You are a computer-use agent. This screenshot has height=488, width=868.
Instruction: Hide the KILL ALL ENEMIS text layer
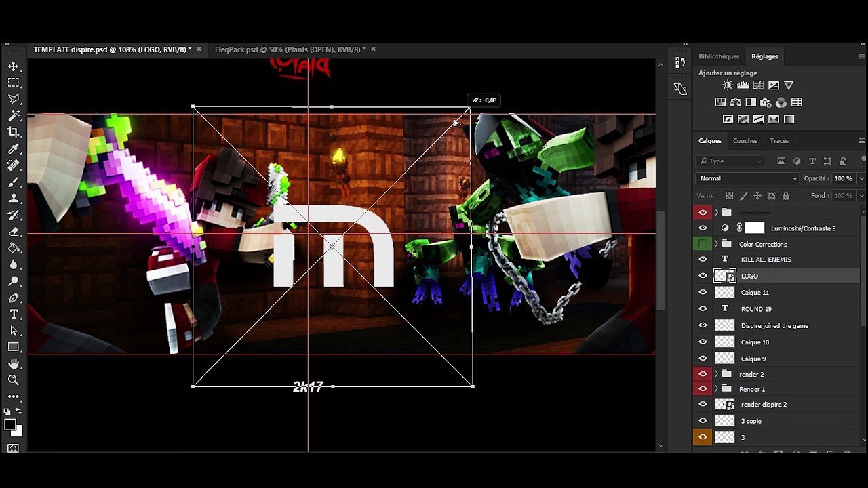tap(703, 260)
